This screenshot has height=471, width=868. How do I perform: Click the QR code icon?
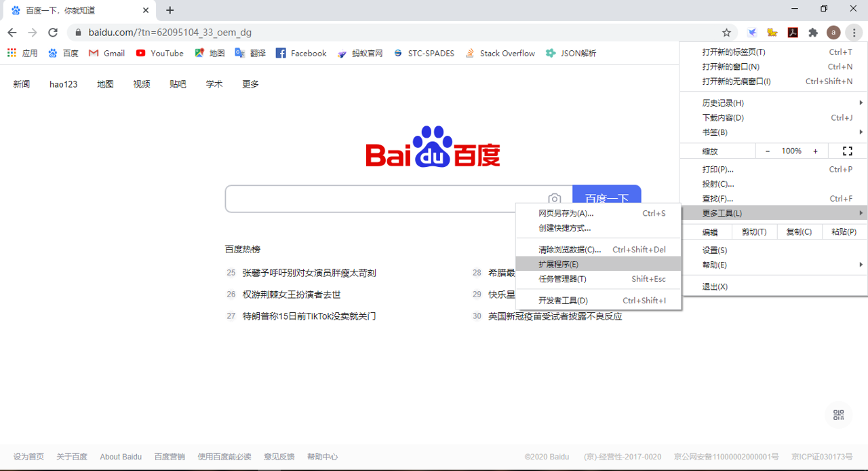pyautogui.click(x=839, y=415)
